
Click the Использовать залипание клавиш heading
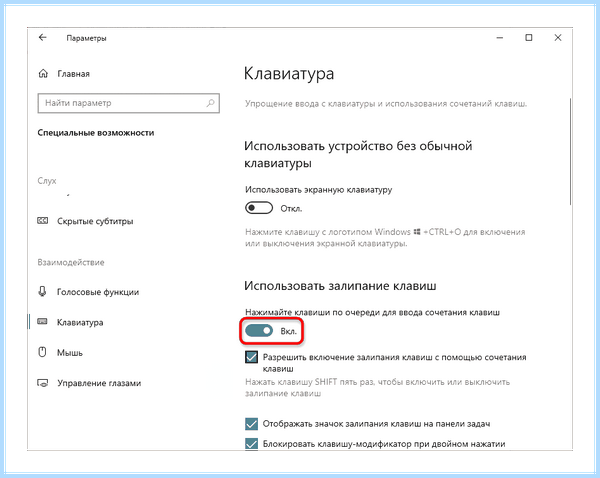click(x=340, y=286)
